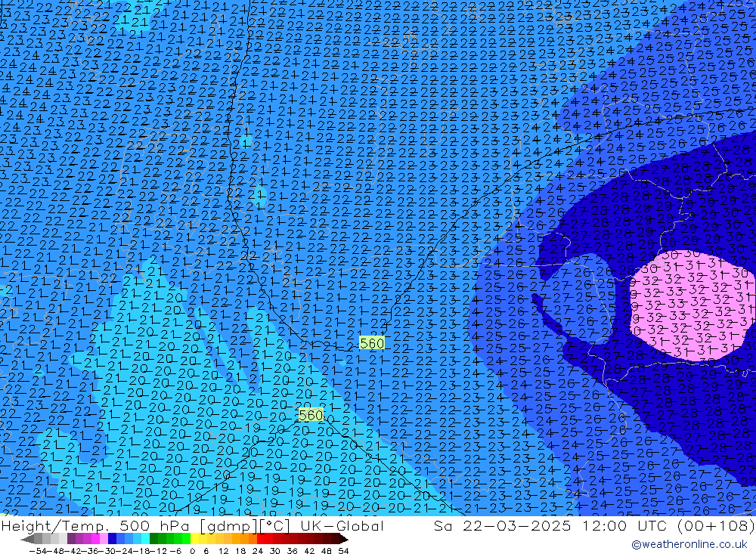756x554 pixels.
Task: Click the legend value '54'
Action: click(x=343, y=551)
